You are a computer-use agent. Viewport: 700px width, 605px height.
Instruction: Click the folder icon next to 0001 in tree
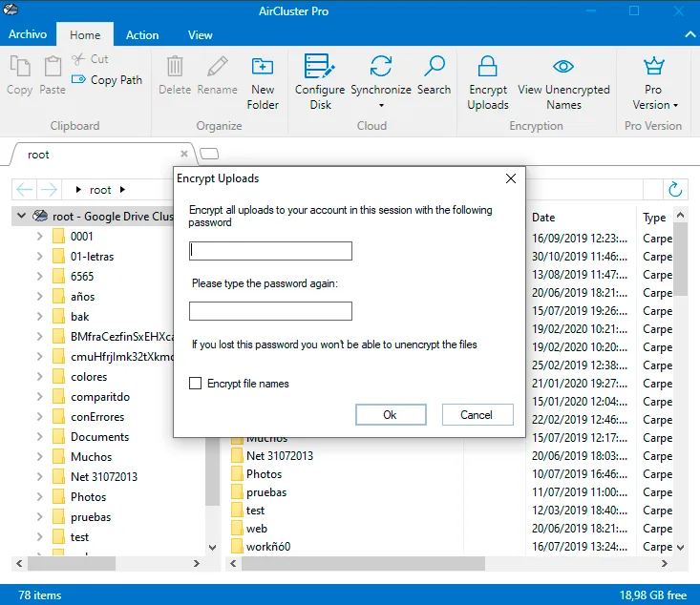[58, 236]
